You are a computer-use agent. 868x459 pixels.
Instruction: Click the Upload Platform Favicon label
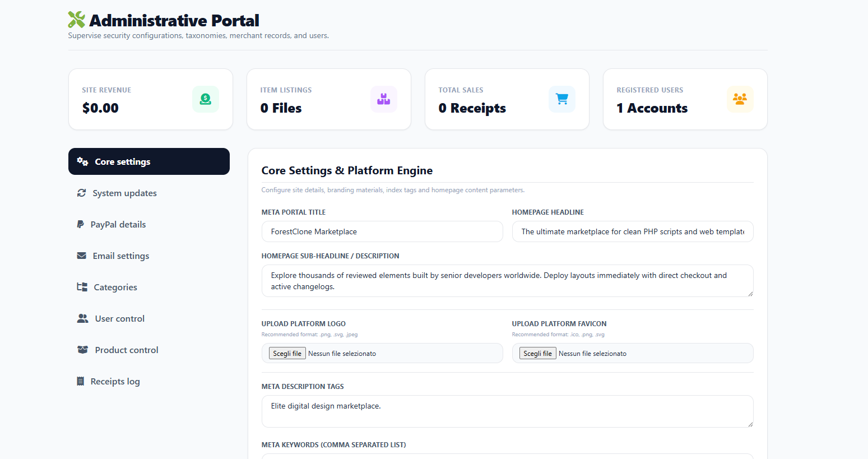tap(559, 324)
